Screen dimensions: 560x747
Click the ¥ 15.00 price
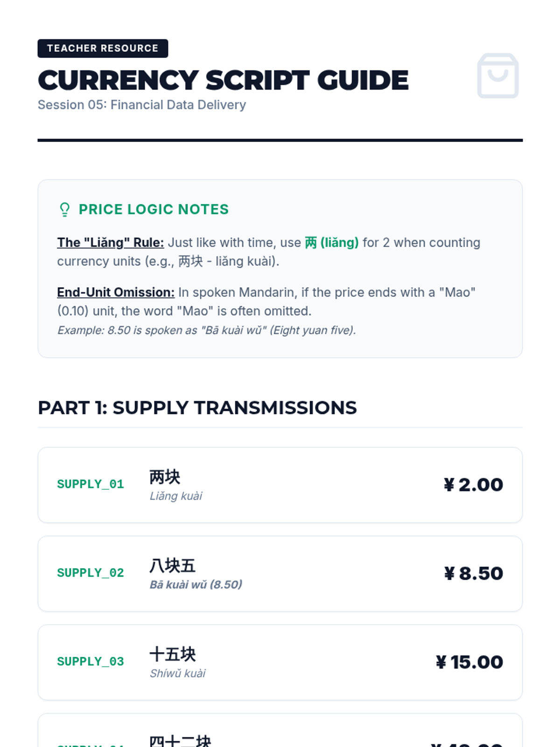click(469, 662)
